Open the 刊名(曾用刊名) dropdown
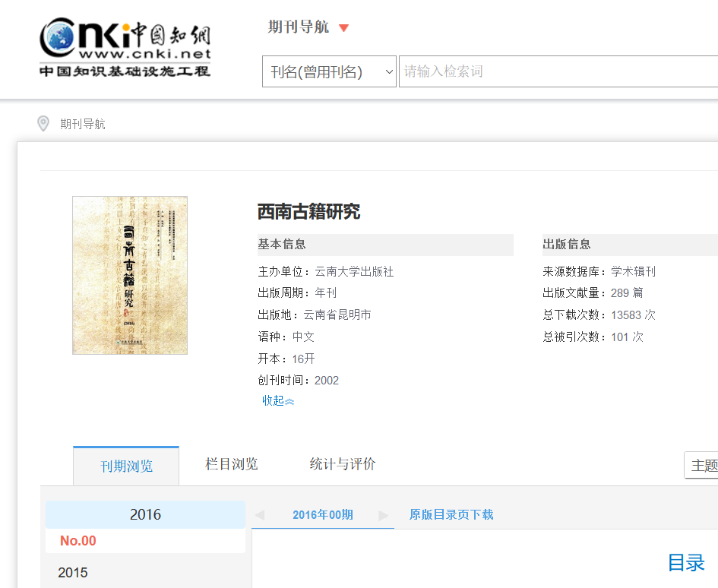Viewport: 718px width, 588px height. tap(329, 71)
